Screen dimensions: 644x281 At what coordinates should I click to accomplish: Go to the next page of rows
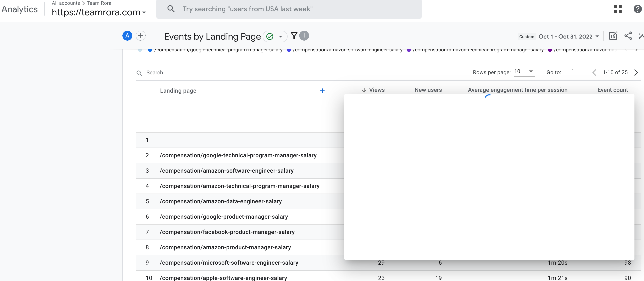pyautogui.click(x=636, y=73)
